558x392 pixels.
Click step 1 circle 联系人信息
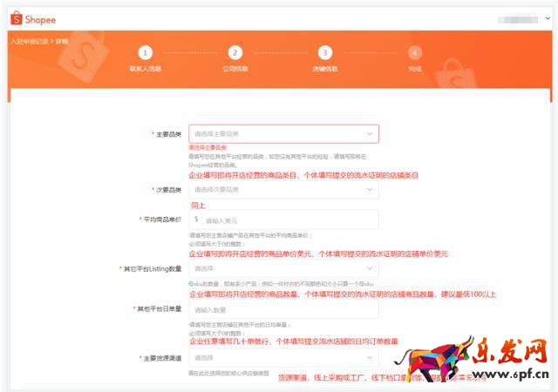145,53
